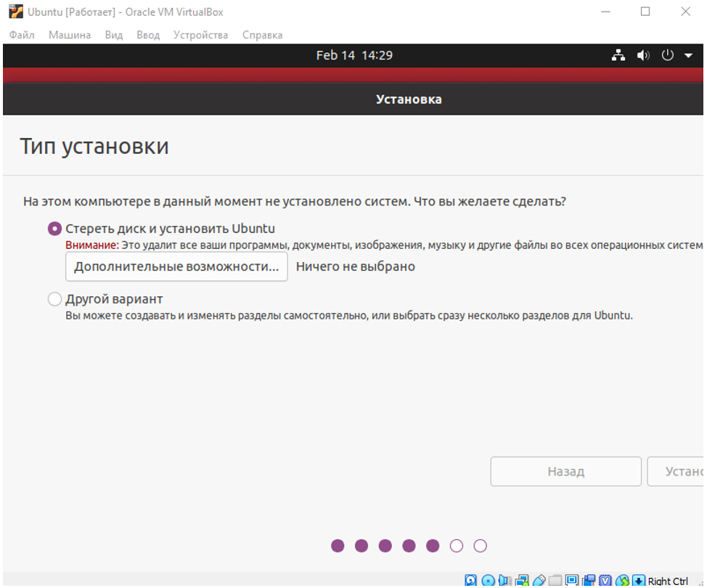Viewport: 707px width, 588px height.
Task: Click the 'Вы можете создавать и изменять разделы' description
Action: coord(349,315)
